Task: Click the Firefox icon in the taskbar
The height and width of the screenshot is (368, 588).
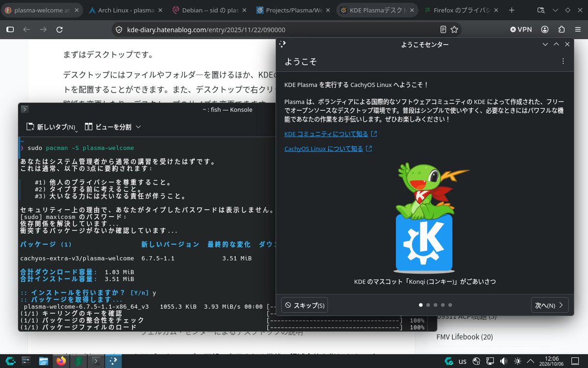Action: pos(61,361)
